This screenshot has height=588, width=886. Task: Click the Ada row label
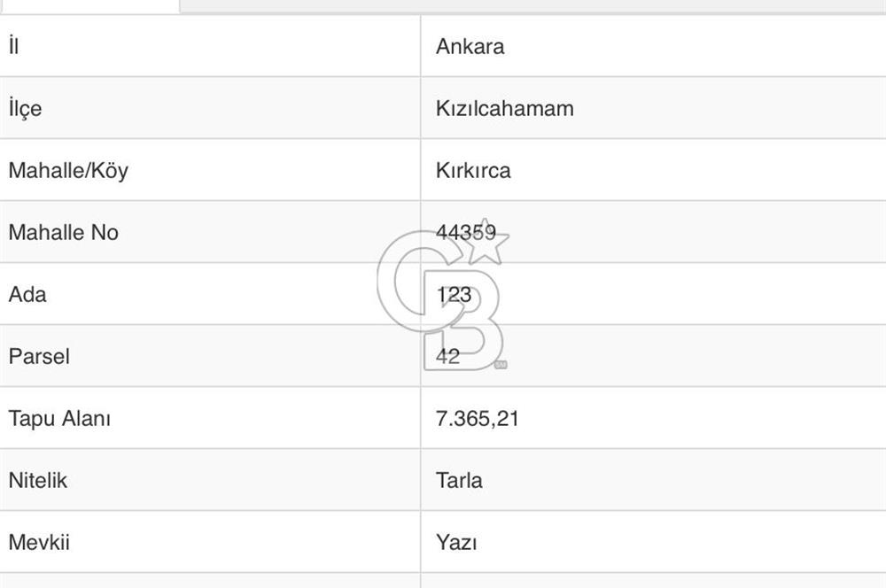[x=27, y=295]
